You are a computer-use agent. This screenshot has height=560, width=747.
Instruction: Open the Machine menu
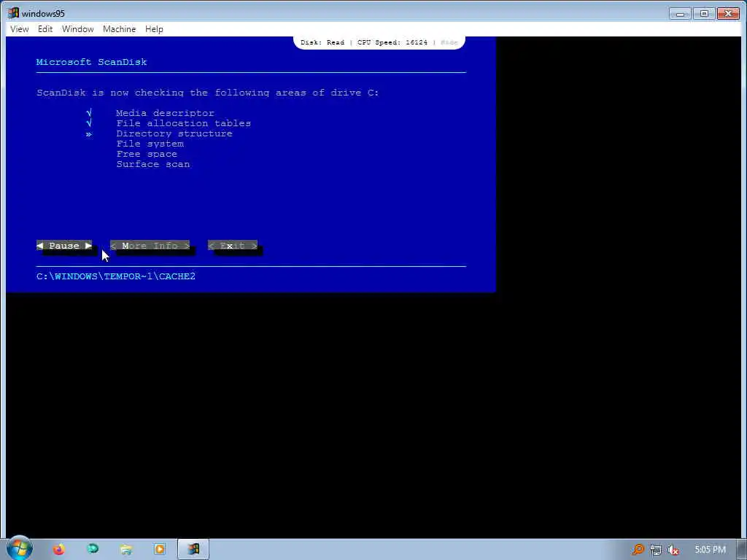coord(119,29)
